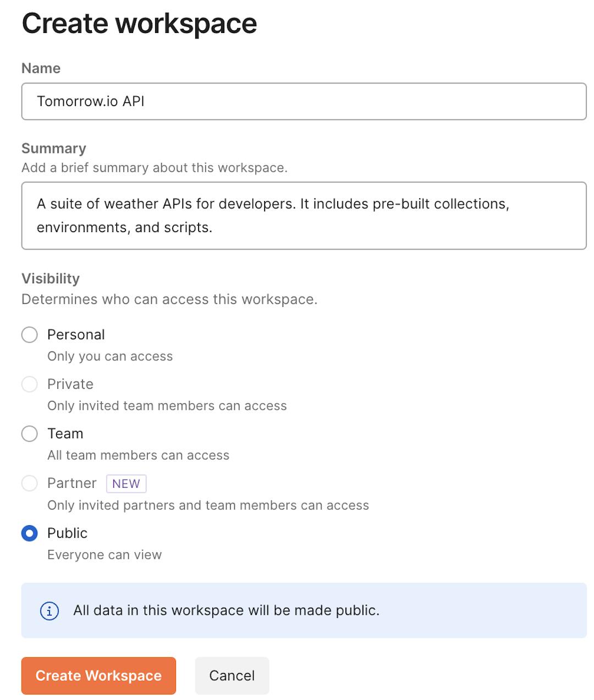Screen dimensions: 594x700
Task: Click the "All team members can access" description
Action: pyautogui.click(x=138, y=455)
